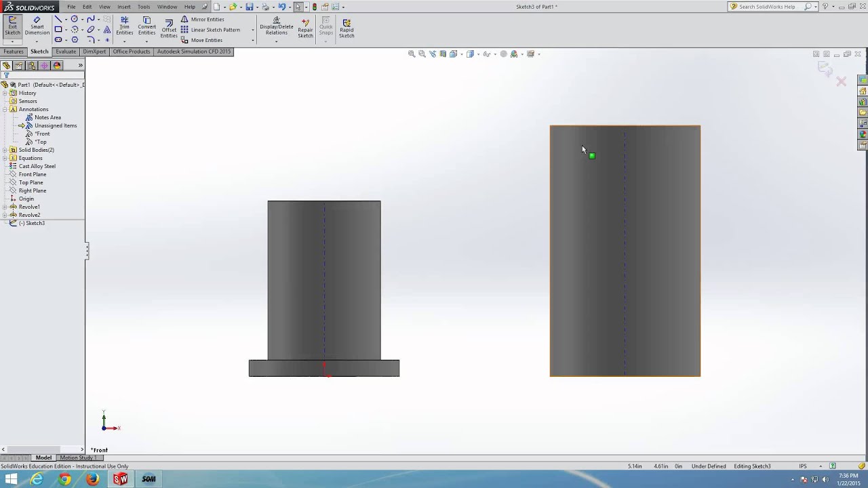868x488 pixels.
Task: Open the File menu
Action: (x=71, y=7)
